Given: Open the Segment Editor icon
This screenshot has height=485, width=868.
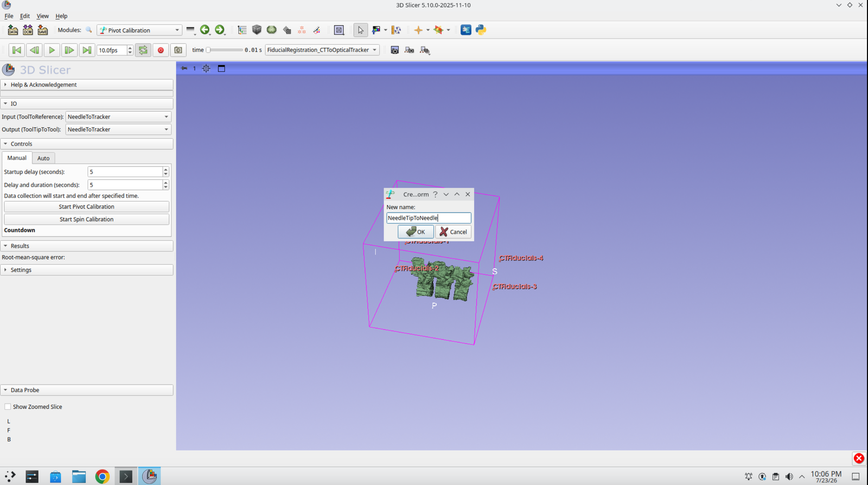Looking at the screenshot, I should pyautogui.click(x=317, y=30).
